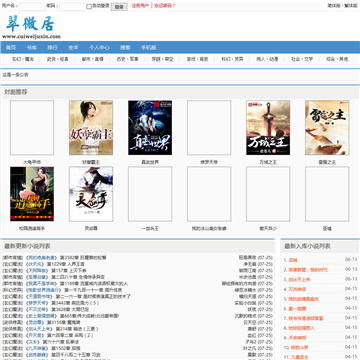
Task: Open 个人中心 in the nav bar
Action: coord(99,48)
